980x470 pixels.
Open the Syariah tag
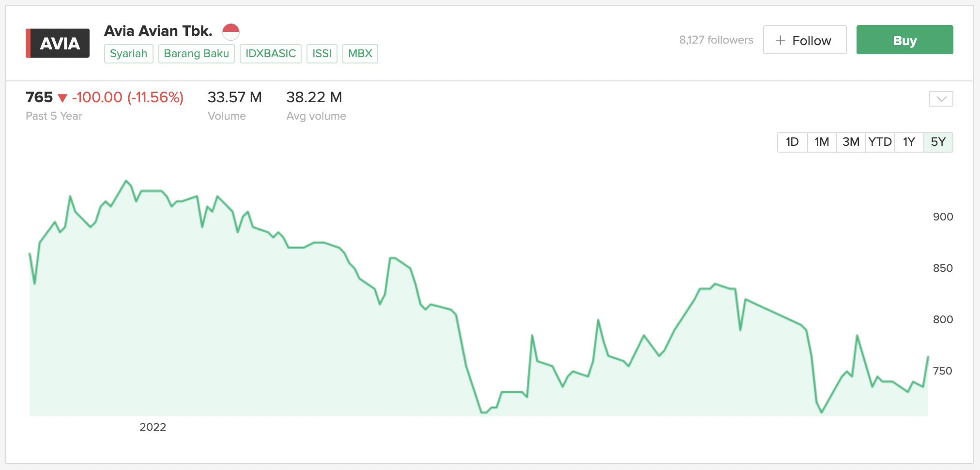[x=129, y=54]
